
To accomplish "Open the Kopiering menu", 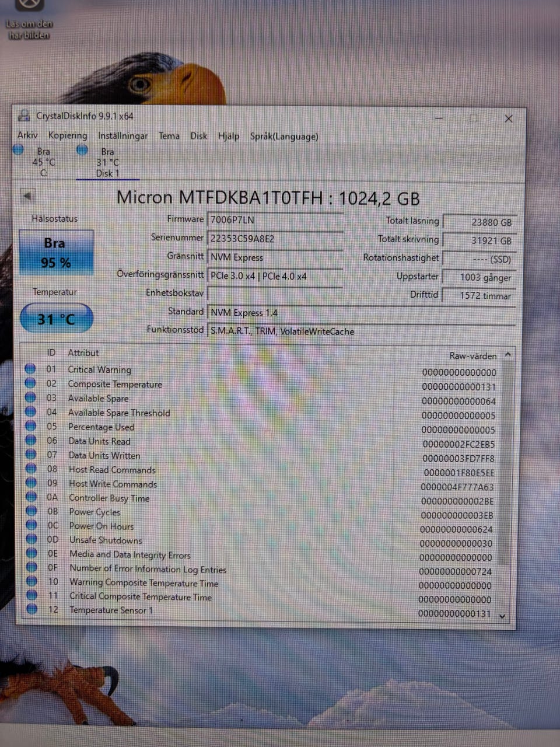I will [x=68, y=135].
